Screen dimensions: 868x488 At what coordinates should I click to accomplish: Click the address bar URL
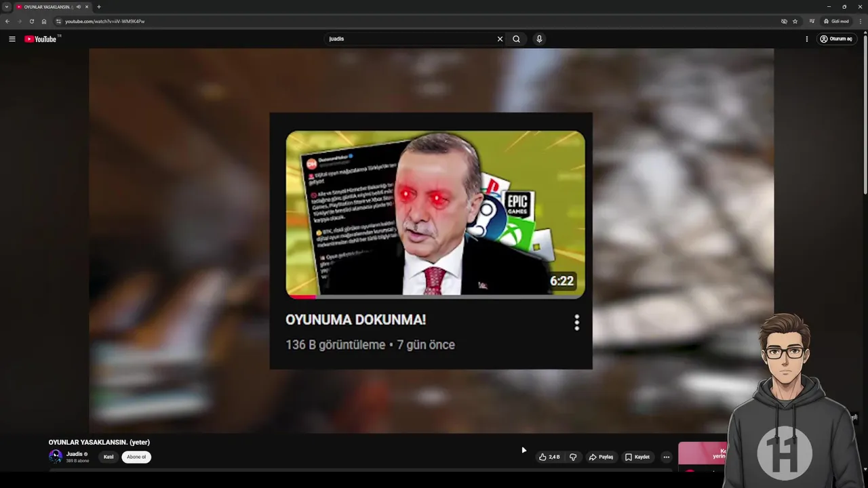coord(105,21)
